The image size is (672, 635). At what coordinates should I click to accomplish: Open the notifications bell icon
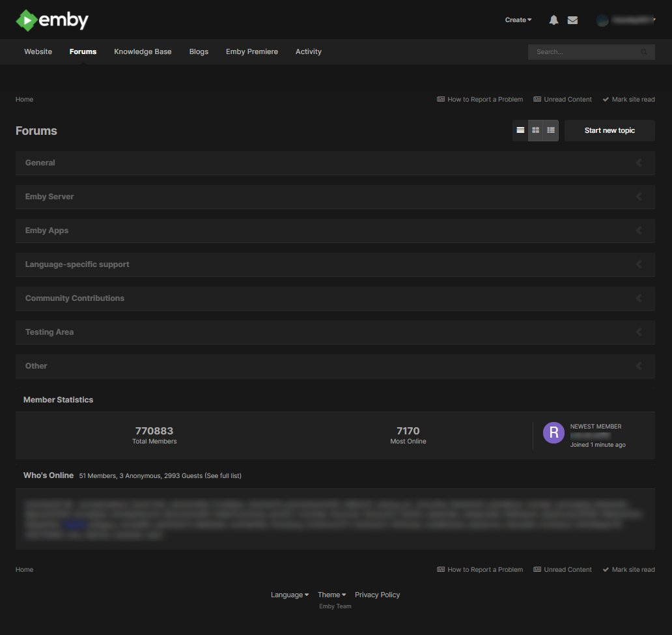(553, 20)
